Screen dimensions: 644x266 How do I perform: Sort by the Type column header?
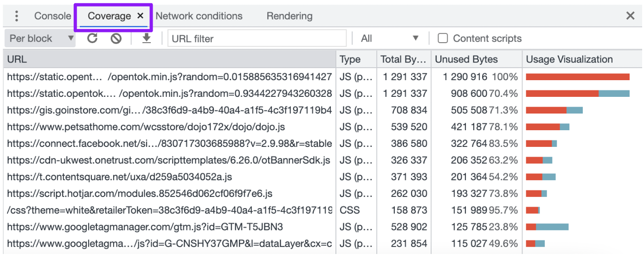point(356,59)
